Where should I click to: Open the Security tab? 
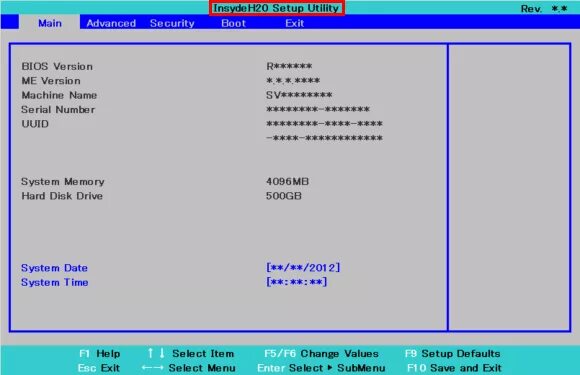coord(172,23)
